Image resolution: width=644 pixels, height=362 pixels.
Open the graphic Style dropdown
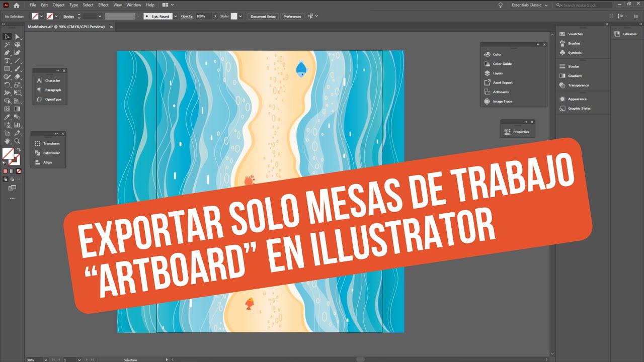[x=240, y=16]
